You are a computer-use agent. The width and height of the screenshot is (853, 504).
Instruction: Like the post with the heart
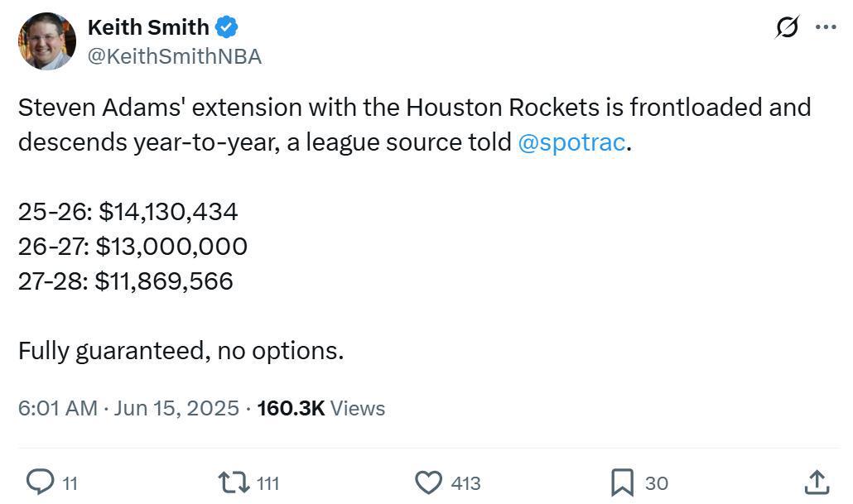(427, 482)
